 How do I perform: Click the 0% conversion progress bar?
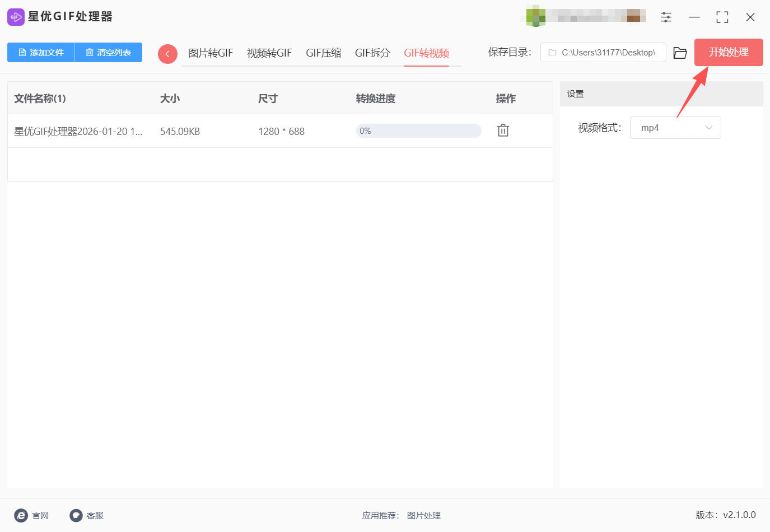(x=418, y=130)
